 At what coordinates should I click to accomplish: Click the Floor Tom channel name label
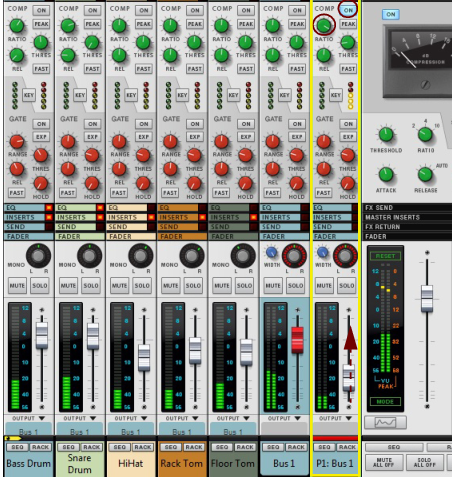[233, 463]
